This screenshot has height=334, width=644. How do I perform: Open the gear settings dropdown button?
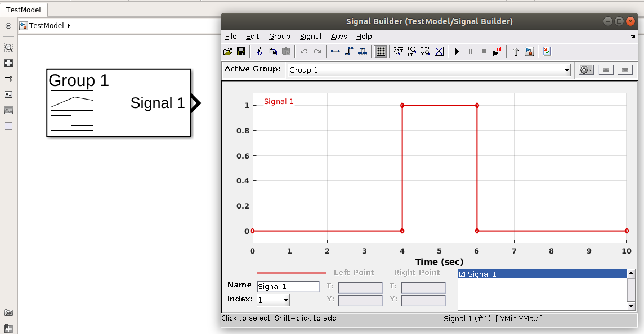(586, 70)
